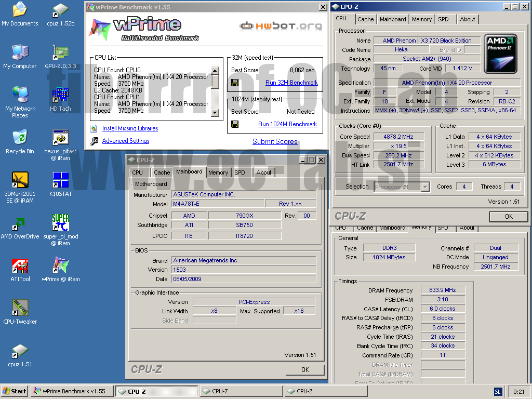Click Core VID value 1.412 V
The width and height of the screenshot is (532, 399).
462,68
